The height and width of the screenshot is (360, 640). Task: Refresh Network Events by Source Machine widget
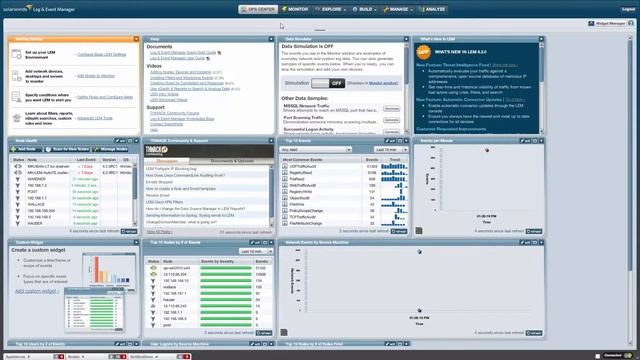coord(534,333)
